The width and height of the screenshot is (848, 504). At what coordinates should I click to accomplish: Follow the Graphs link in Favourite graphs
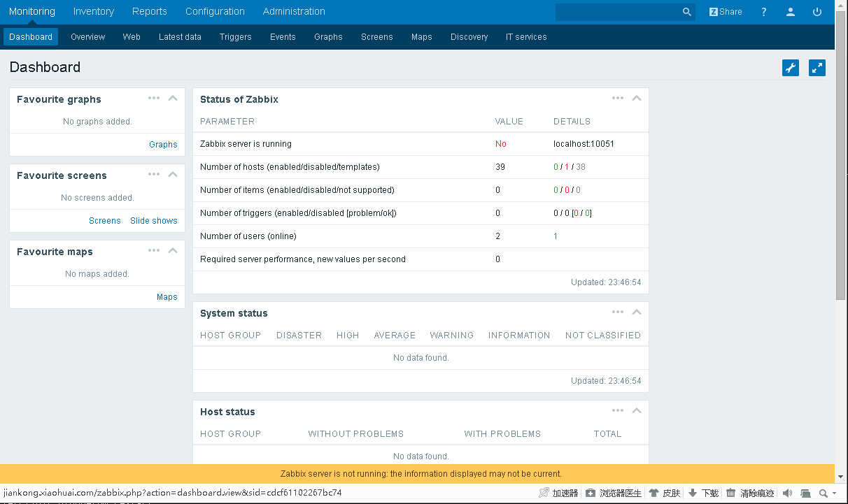point(163,145)
